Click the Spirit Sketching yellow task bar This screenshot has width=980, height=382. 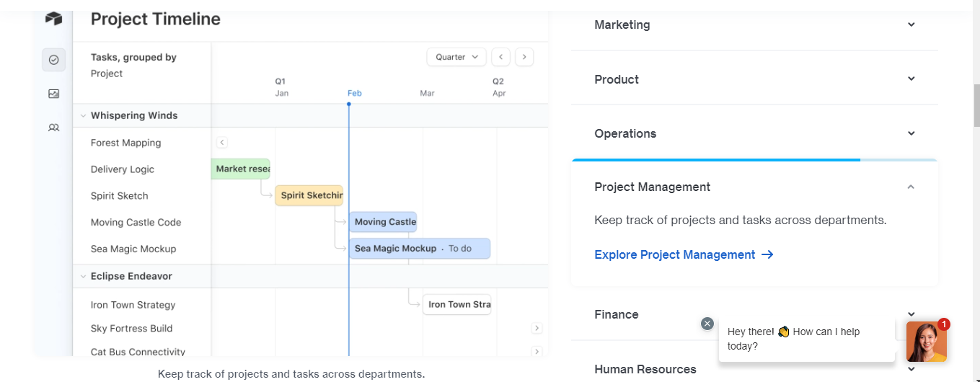tap(309, 195)
